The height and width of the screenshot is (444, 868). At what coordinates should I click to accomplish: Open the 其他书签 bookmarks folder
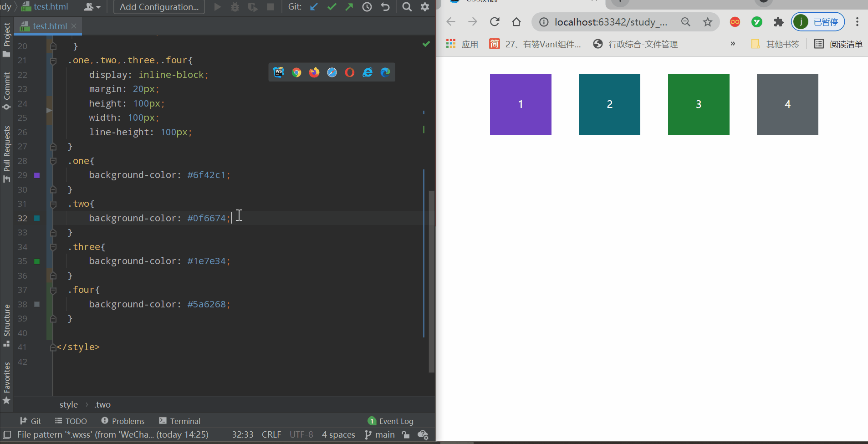(x=775, y=44)
